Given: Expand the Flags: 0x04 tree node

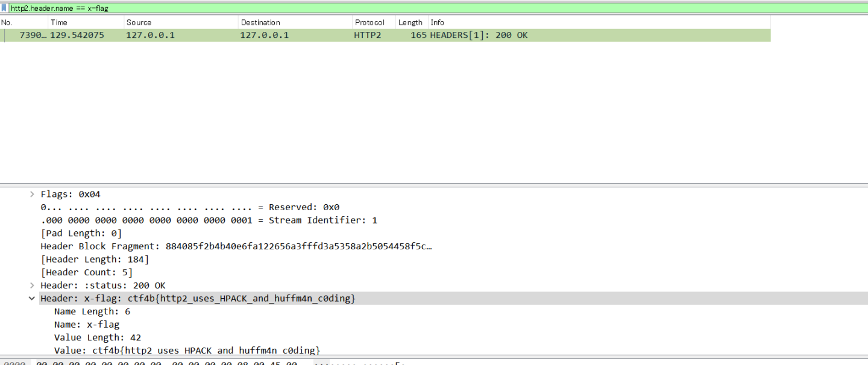Looking at the screenshot, I should click(32, 194).
